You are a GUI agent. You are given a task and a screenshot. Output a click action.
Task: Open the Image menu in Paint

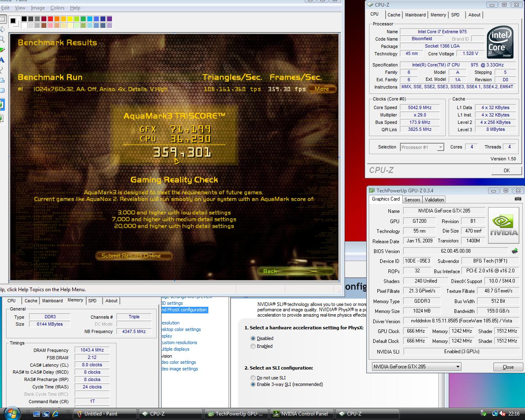tap(38, 8)
